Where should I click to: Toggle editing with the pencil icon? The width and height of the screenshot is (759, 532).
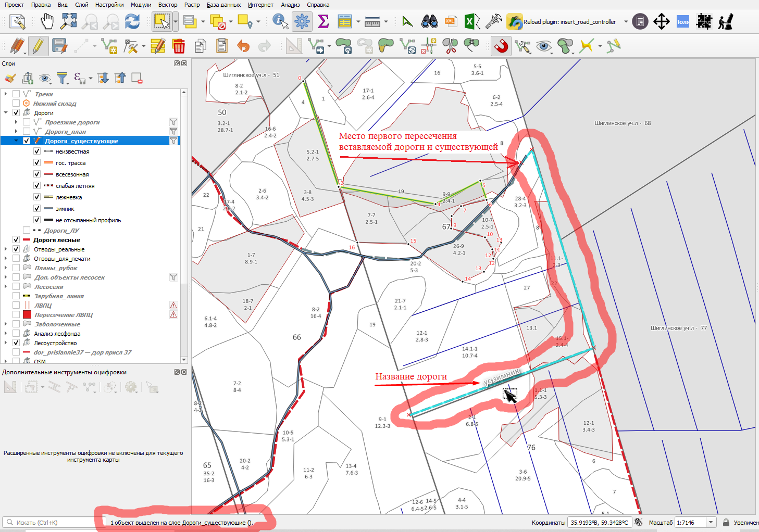(38, 46)
